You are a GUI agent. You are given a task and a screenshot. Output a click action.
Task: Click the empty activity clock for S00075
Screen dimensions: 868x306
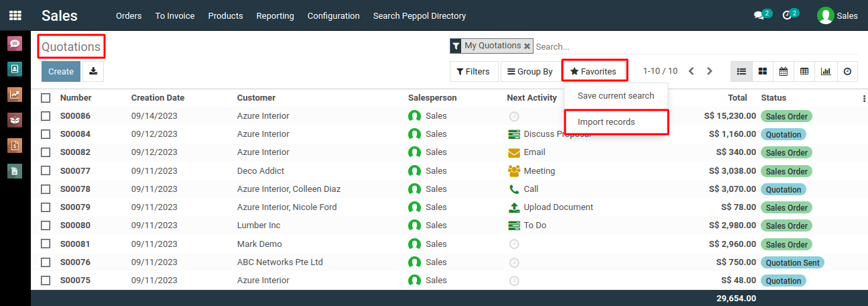[514, 280]
